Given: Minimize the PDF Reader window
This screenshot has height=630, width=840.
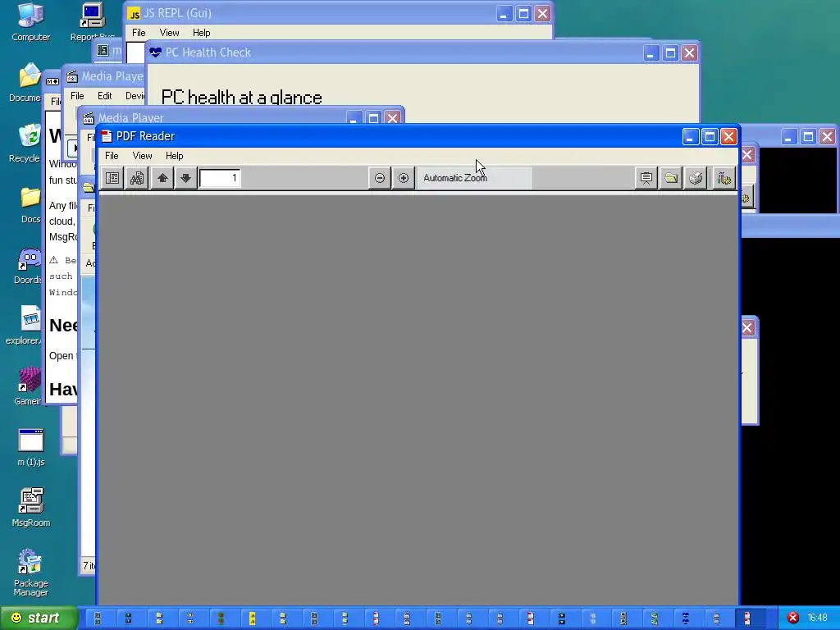Looking at the screenshot, I should (691, 137).
